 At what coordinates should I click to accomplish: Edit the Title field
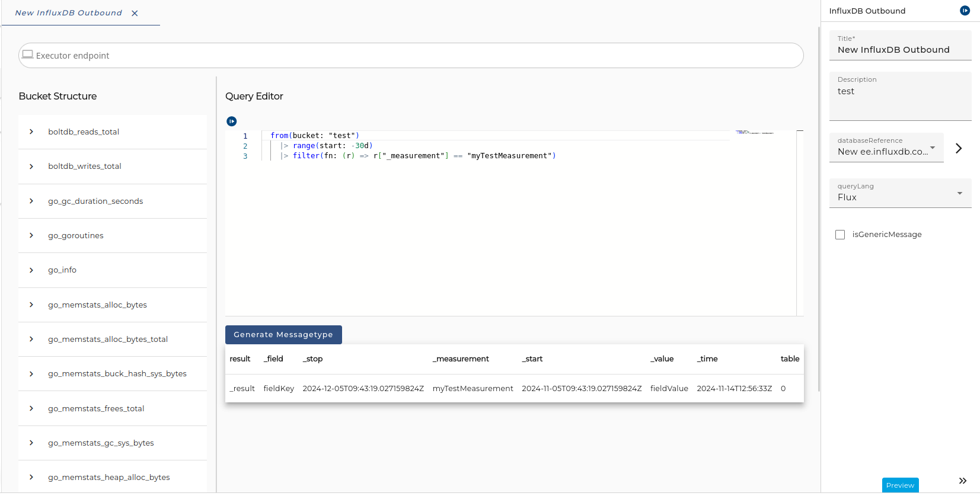pos(901,46)
